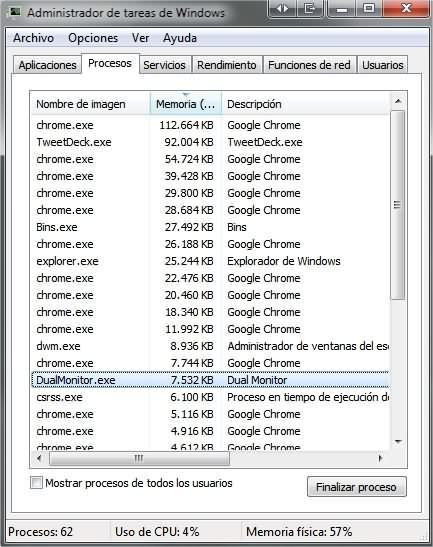The width and height of the screenshot is (433, 547).
Task: Click the vertical scrollbar thumb in process list
Action: click(x=398, y=204)
